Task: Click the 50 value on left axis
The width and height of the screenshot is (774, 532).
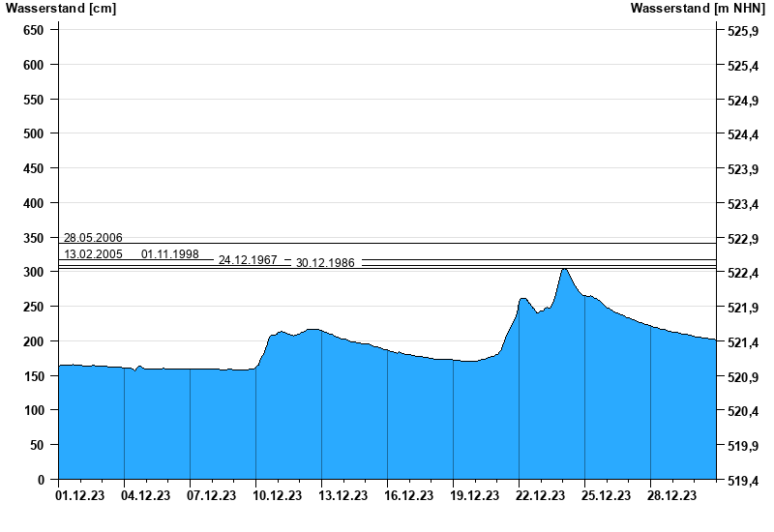Action: coord(37,445)
